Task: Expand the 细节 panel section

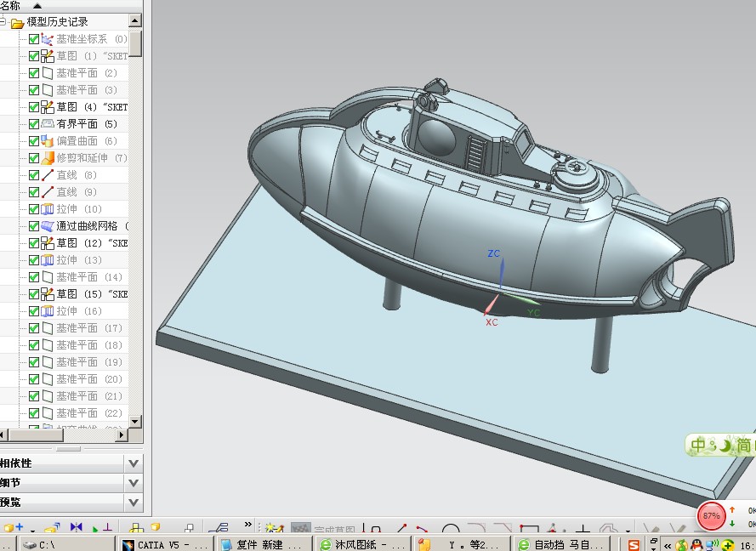Action: pyautogui.click(x=133, y=482)
